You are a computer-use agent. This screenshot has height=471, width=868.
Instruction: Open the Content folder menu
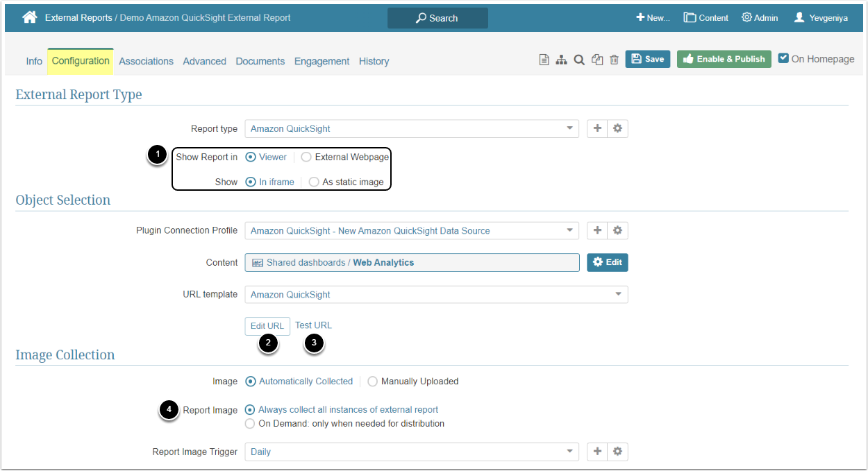706,18
